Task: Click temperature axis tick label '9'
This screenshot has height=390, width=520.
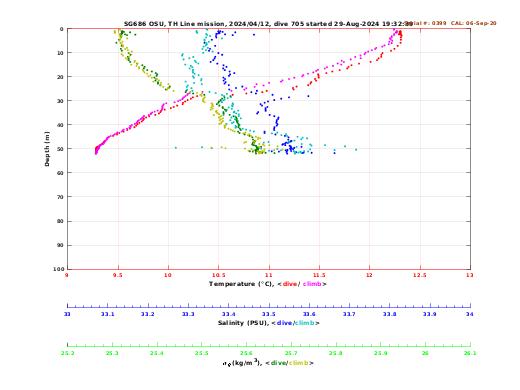Action: [x=67, y=275]
